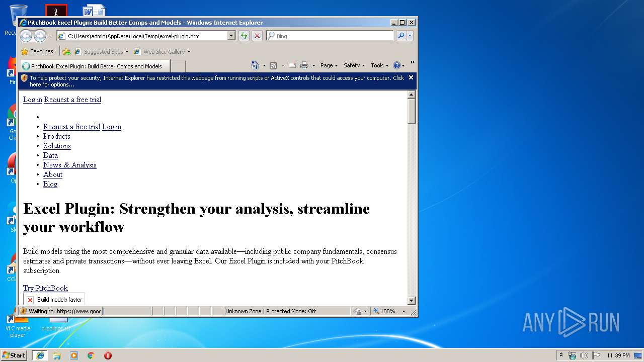
Task: Click the red Opera taskbar icon
Action: 108,355
